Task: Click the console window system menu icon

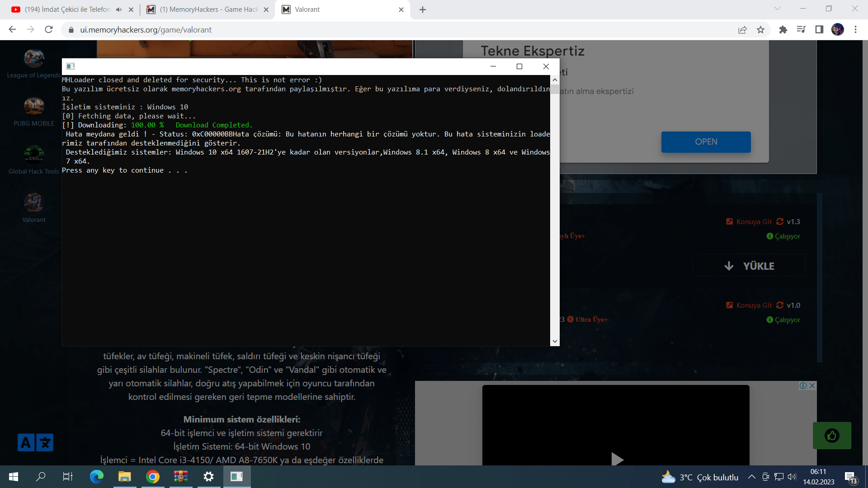Action: point(70,66)
